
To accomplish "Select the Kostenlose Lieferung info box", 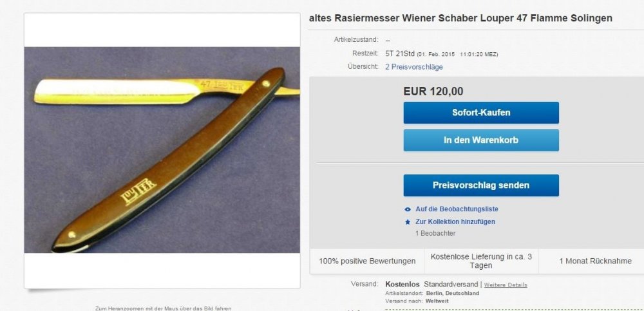I will click(x=481, y=261).
